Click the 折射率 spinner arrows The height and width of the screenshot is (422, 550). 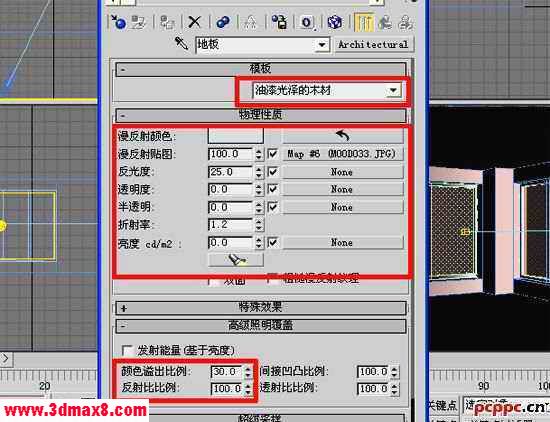[x=259, y=225]
